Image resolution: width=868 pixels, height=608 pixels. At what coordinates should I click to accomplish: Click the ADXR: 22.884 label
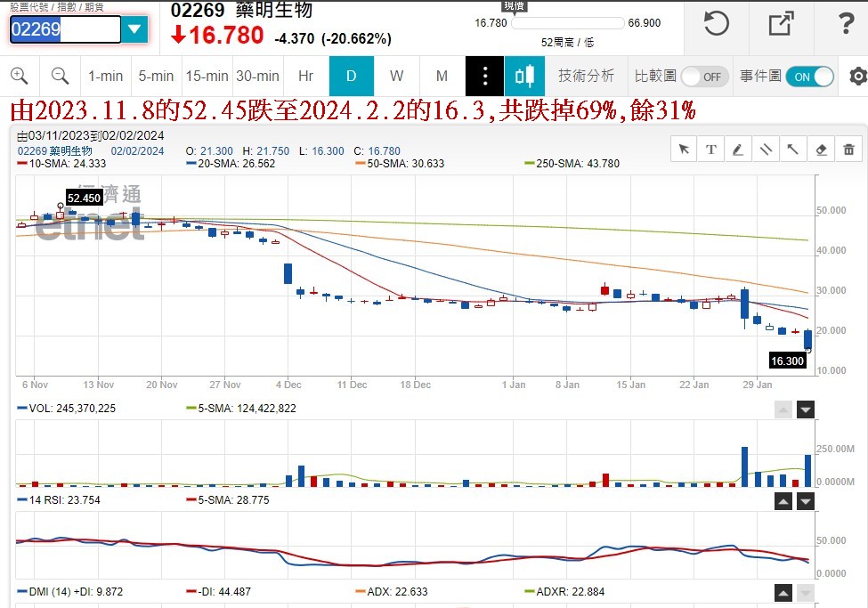point(564,591)
